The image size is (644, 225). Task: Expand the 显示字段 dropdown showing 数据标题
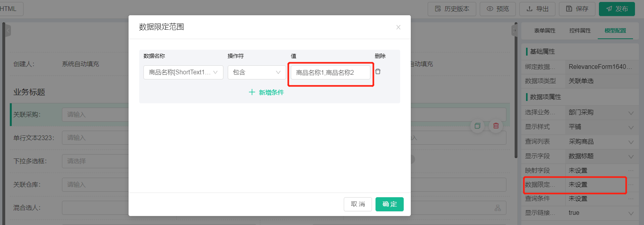point(601,156)
